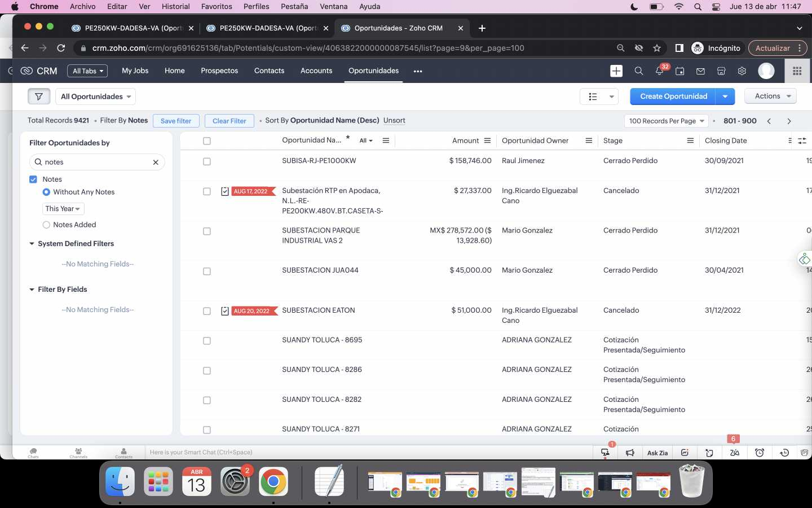Open the notifications bell icon
812x508 pixels.
coord(659,71)
